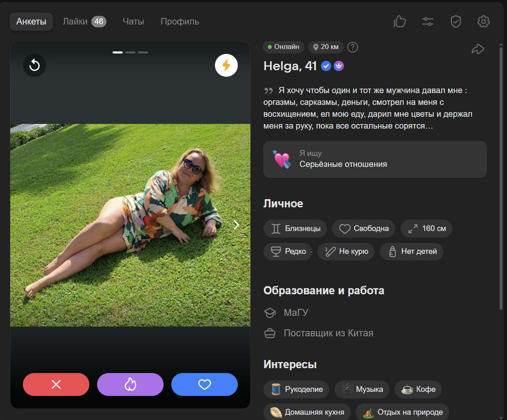507x420 pixels.
Task: Click the Домашняя кухня interest chip
Action: [307, 412]
